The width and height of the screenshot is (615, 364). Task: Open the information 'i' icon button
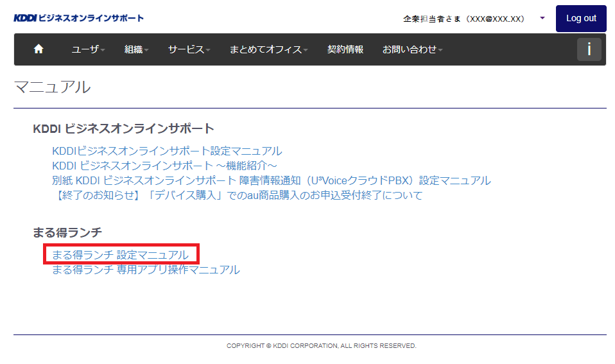pos(589,49)
